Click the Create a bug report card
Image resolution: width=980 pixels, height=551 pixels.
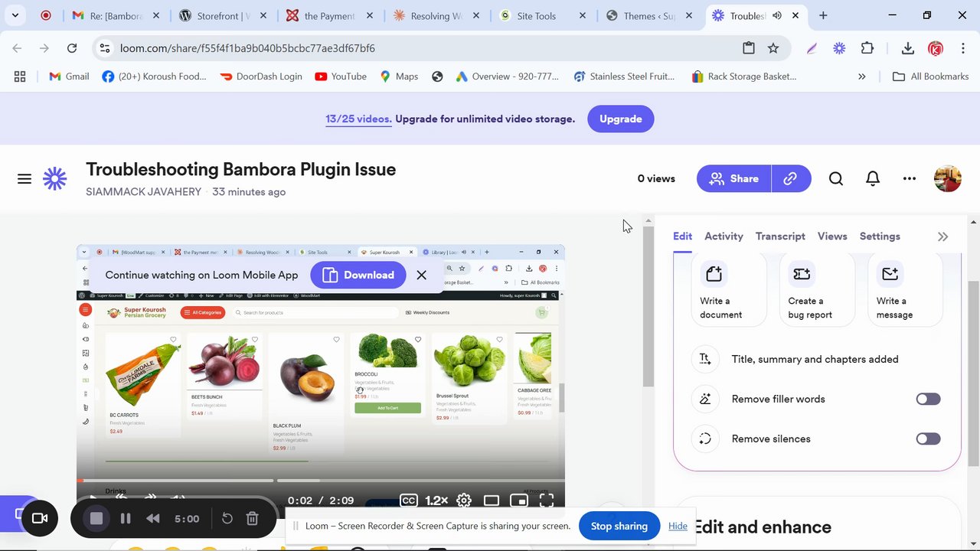(817, 291)
